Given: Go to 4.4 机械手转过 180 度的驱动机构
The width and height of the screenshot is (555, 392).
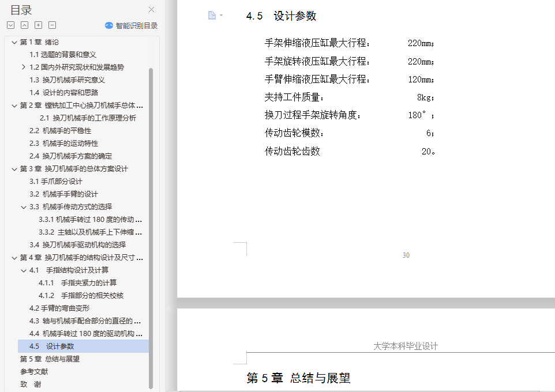Looking at the screenshot, I should coord(85,334).
